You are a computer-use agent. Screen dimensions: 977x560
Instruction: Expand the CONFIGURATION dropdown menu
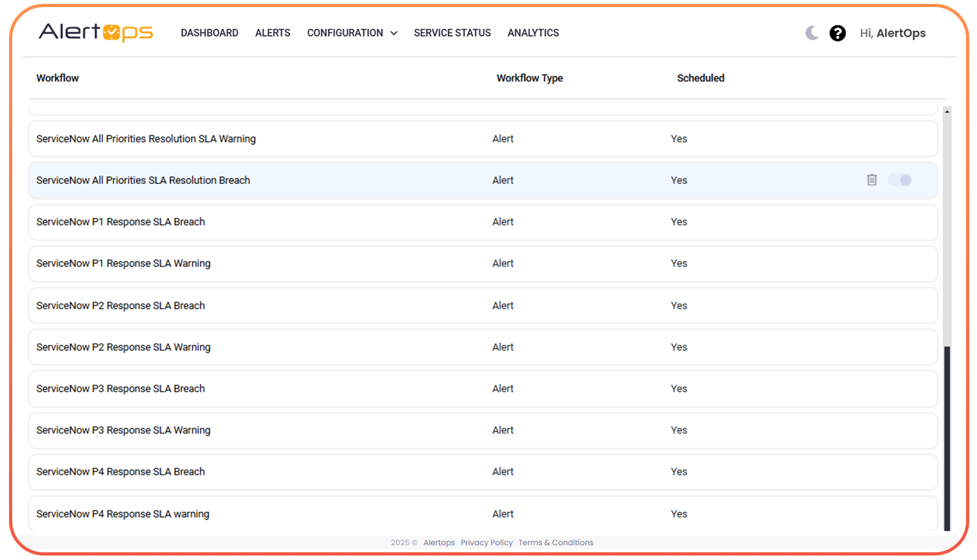tap(352, 33)
